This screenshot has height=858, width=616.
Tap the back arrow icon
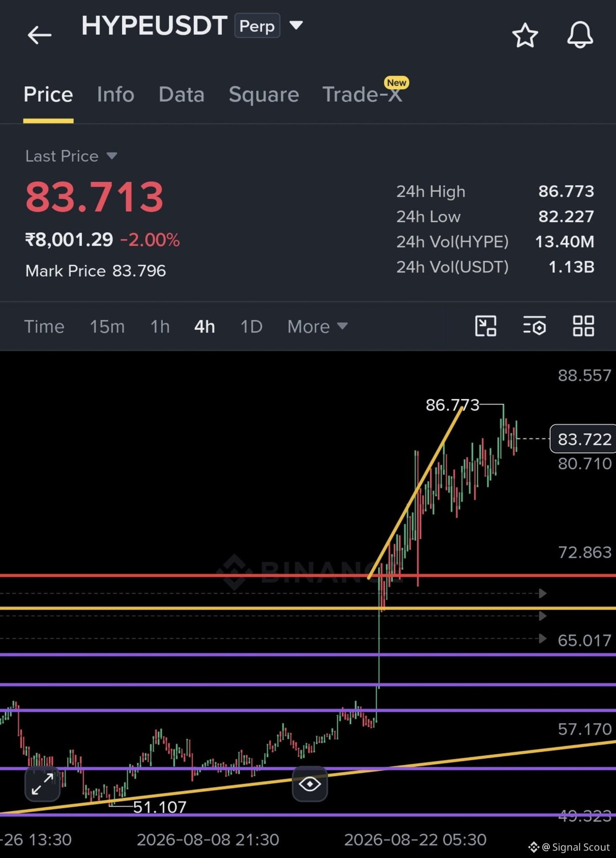39,35
